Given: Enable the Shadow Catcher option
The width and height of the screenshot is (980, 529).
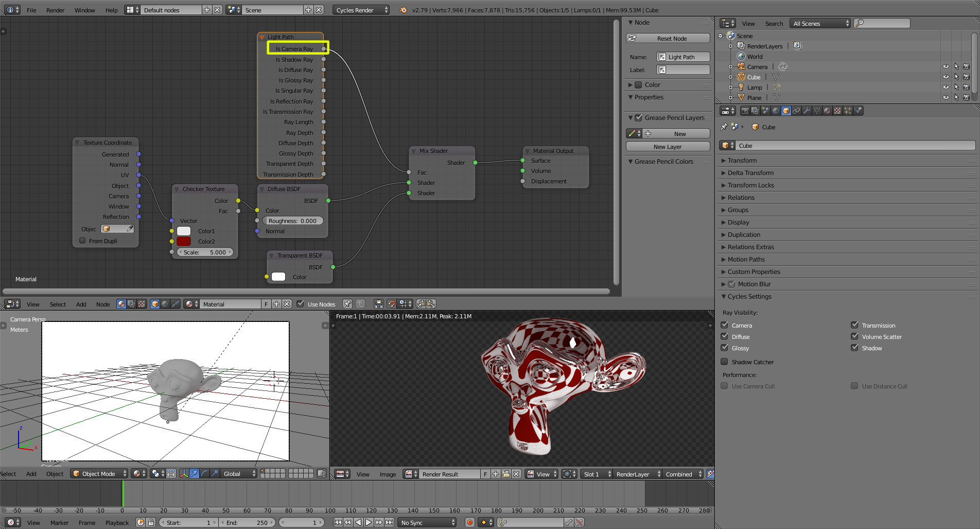Looking at the screenshot, I should pos(724,362).
